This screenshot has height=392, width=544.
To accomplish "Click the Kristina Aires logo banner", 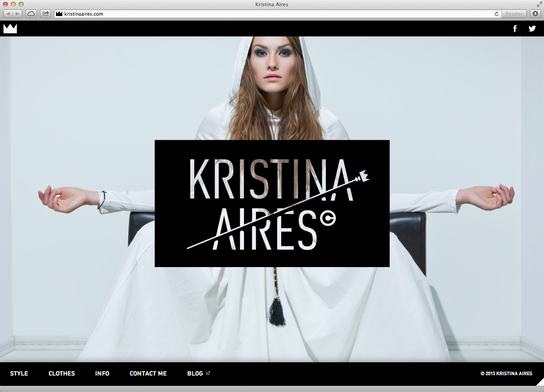I will [x=272, y=204].
